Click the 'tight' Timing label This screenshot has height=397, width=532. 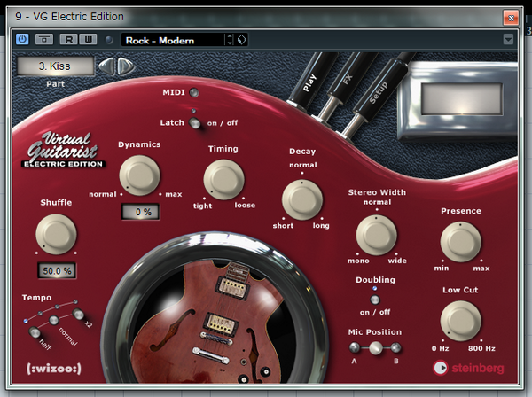[202, 206]
